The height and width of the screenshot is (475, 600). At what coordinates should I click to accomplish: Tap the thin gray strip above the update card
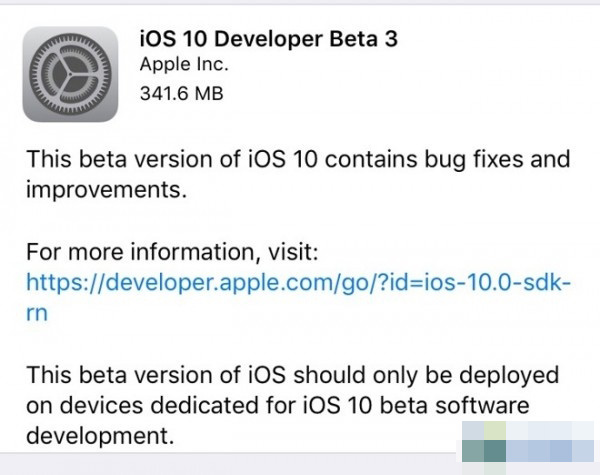point(300,2)
